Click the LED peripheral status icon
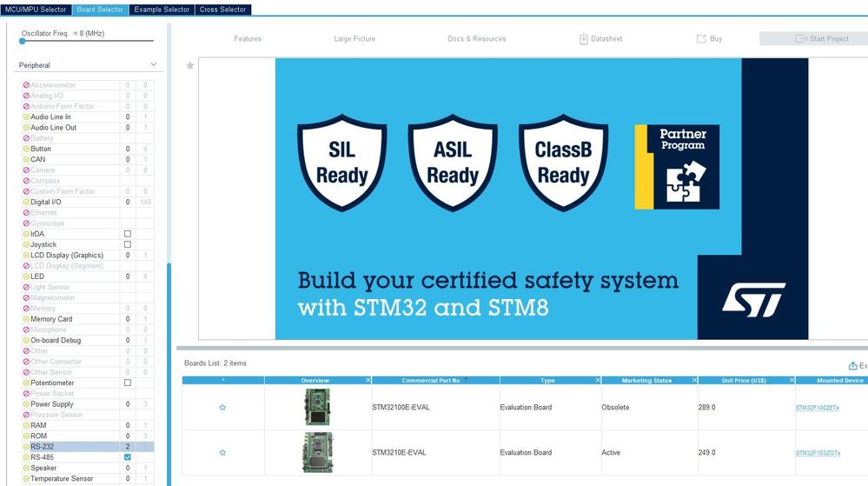868x486 pixels. pos(26,276)
